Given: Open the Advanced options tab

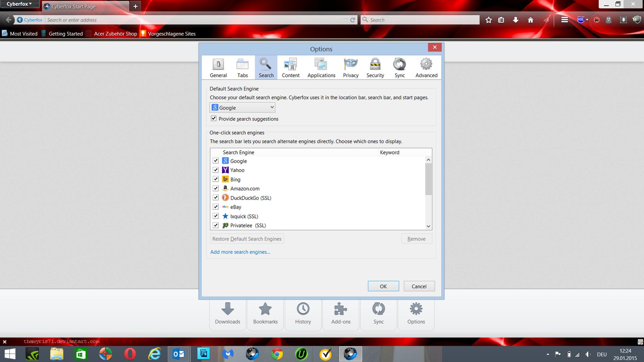Looking at the screenshot, I should tap(426, 67).
